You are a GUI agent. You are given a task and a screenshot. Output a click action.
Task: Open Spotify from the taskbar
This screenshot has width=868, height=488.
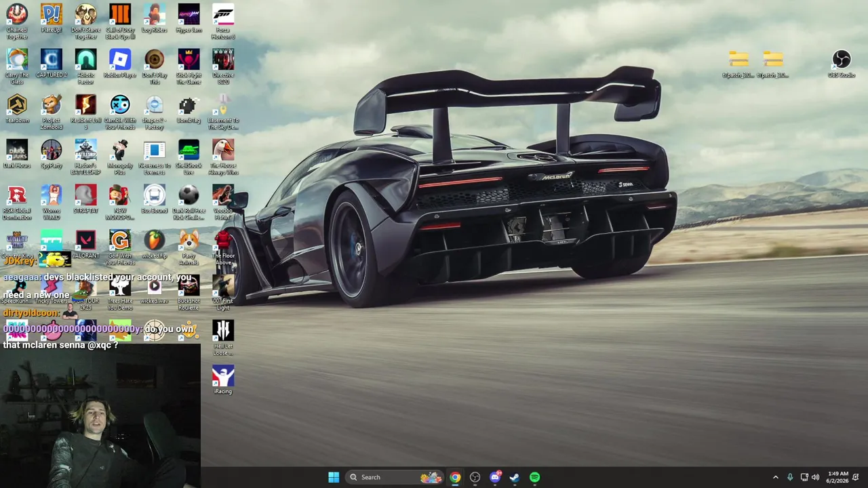(x=535, y=477)
